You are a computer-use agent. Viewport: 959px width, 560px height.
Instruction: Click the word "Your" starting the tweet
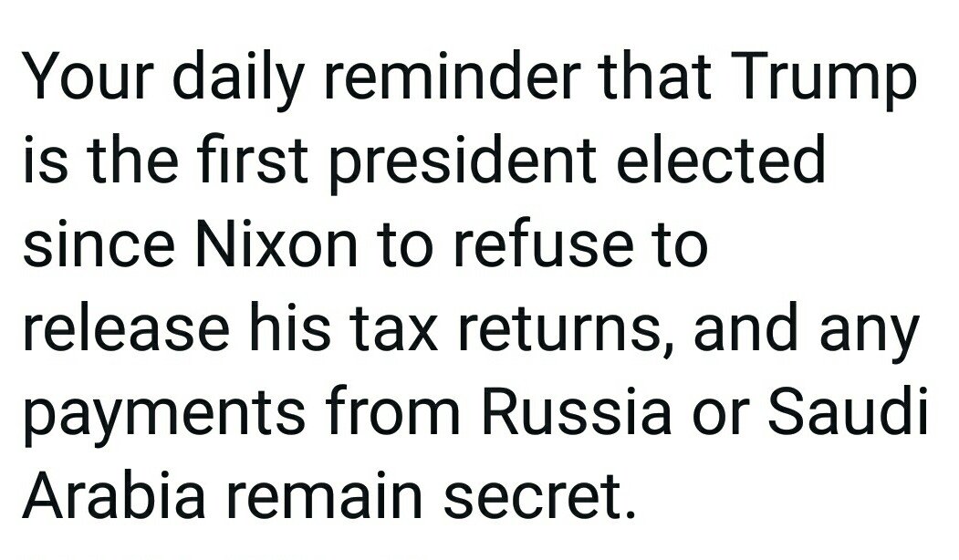[x=88, y=75]
